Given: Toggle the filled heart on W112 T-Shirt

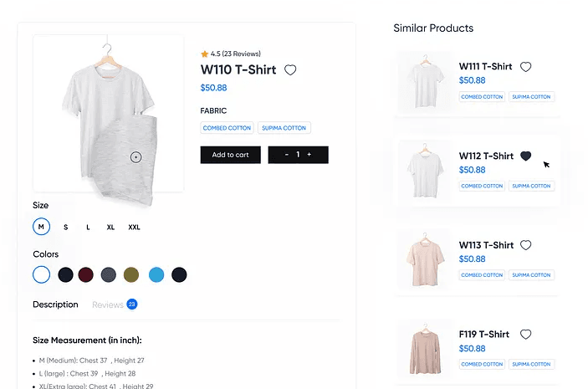Looking at the screenshot, I should [x=525, y=156].
